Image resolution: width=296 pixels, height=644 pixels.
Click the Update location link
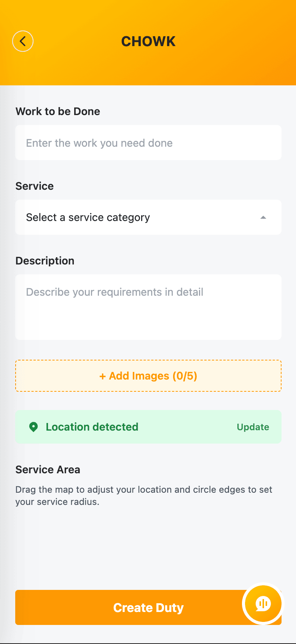tap(253, 427)
